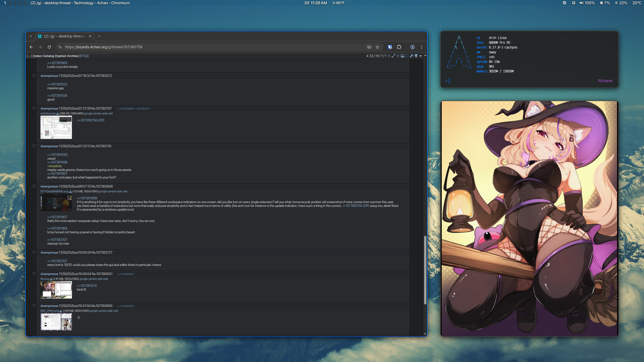Reload the page
Image resolution: width=644 pixels, height=362 pixels.
[x=49, y=47]
